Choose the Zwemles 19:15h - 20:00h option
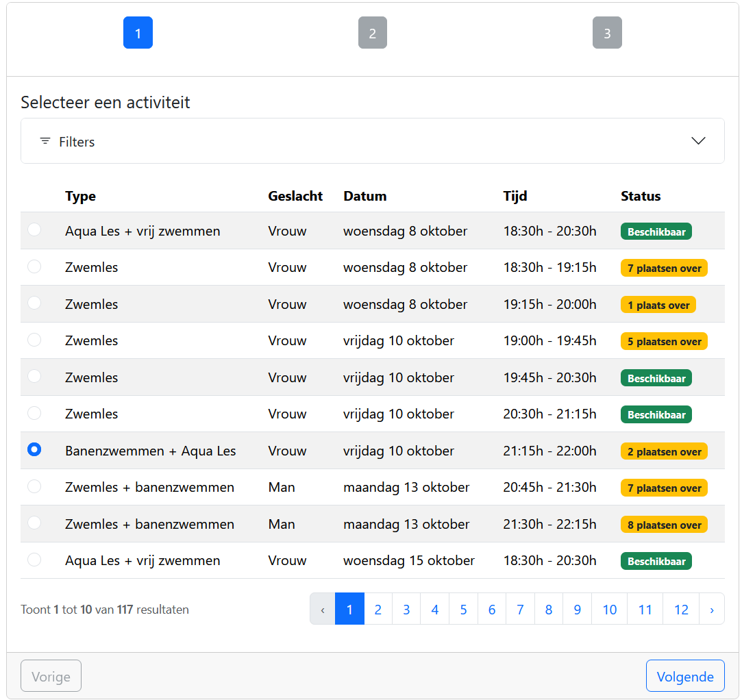The height and width of the screenshot is (700, 742). click(x=34, y=303)
